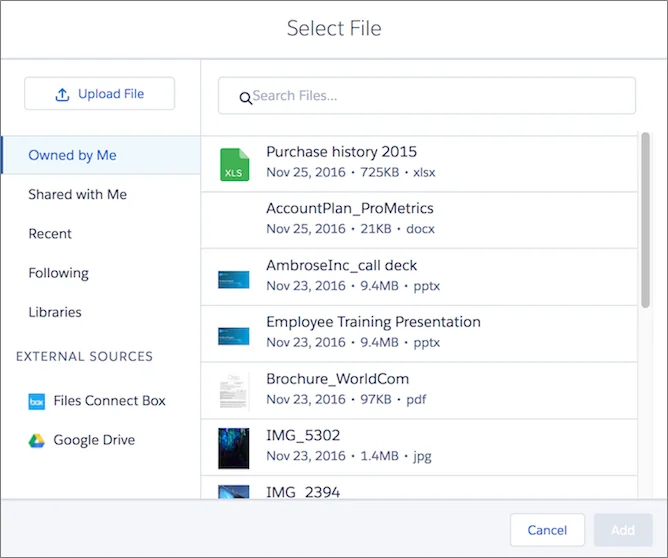Click the Add button
The width and height of the screenshot is (668, 558).
tap(623, 530)
